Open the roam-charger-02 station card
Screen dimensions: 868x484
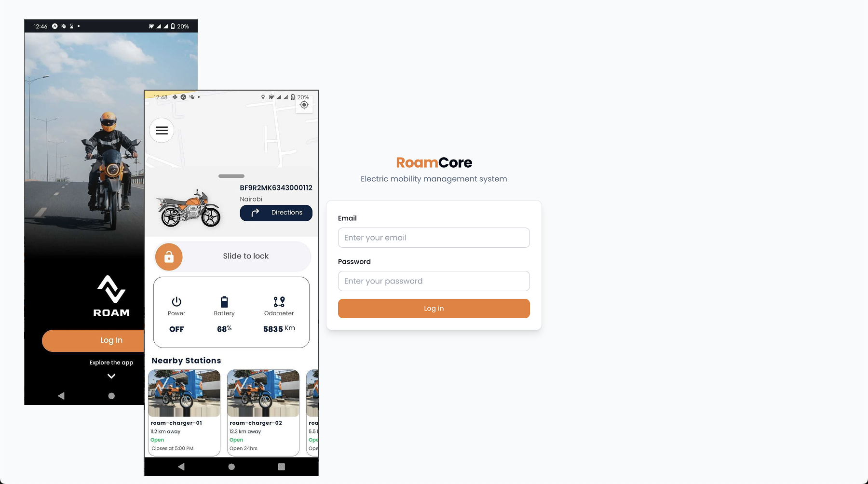(263, 413)
